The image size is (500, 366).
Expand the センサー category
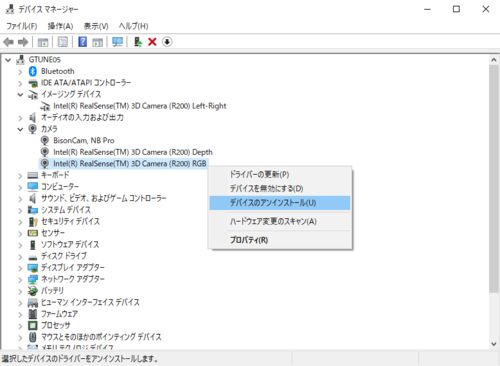[x=20, y=233]
